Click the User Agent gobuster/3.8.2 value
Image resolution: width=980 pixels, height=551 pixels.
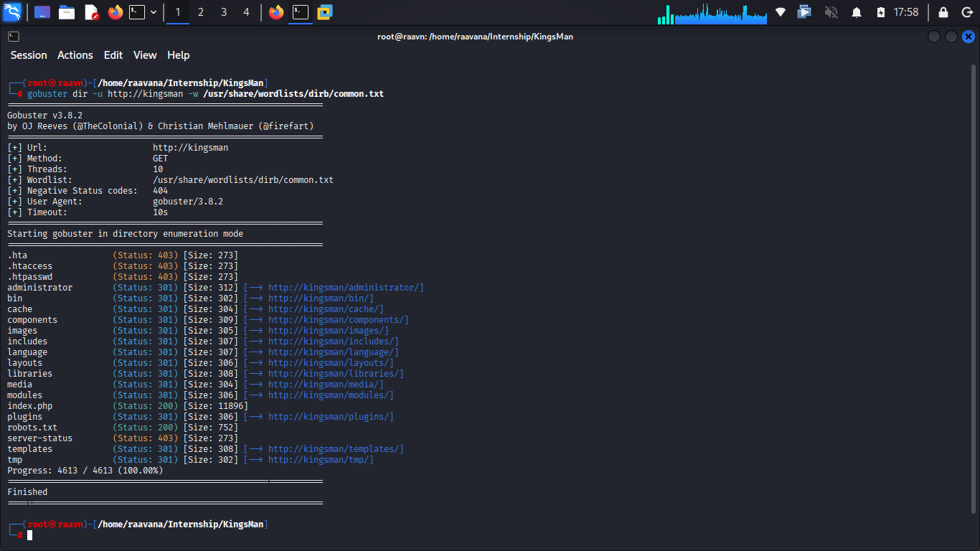tap(188, 202)
